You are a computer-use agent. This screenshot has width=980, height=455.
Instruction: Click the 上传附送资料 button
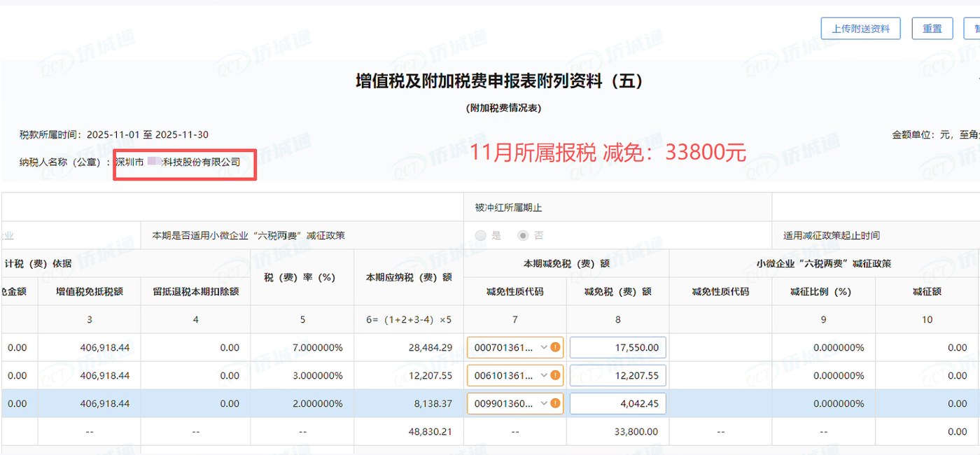860,29
